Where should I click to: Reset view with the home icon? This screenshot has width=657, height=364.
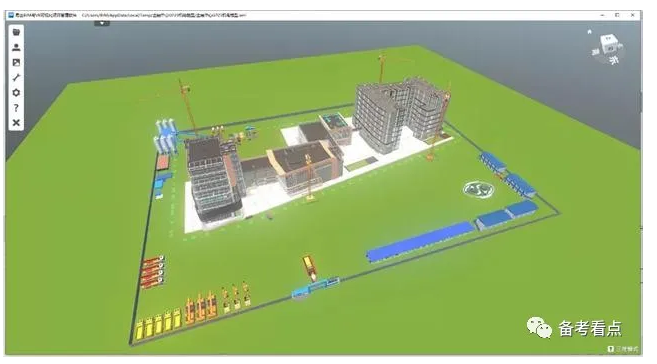coord(590,31)
